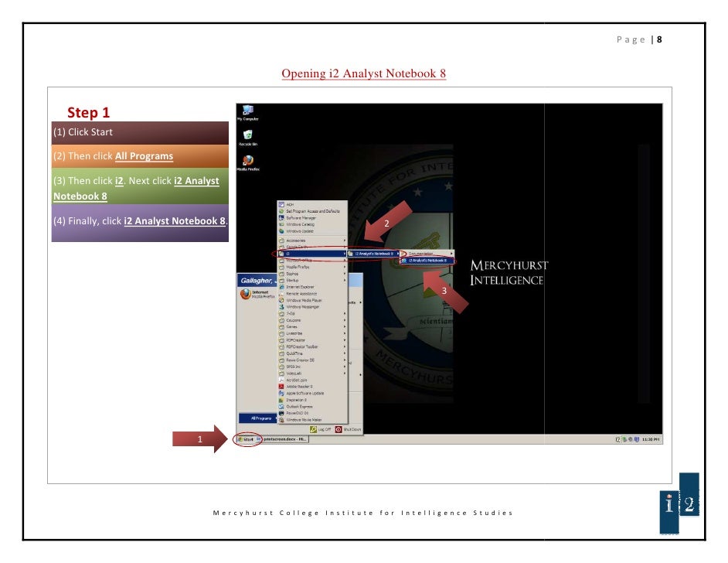Viewport: 728px width, 563px height.
Task: Click the "(1) Click Start" instruction line
Action: [x=83, y=132]
